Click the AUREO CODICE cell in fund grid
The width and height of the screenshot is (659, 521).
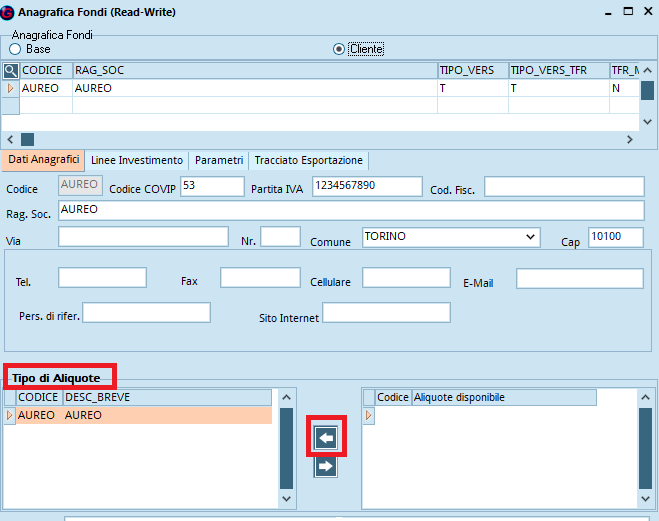tap(46, 88)
